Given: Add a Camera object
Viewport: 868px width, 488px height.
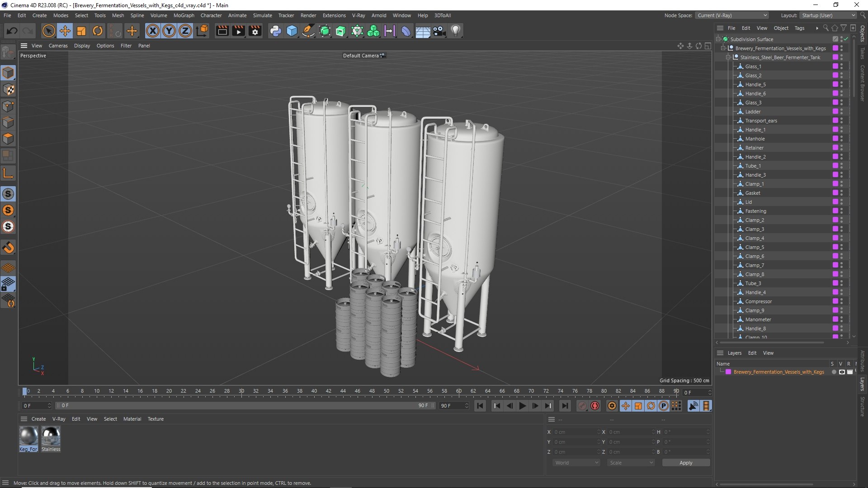Looking at the screenshot, I should point(439,31).
